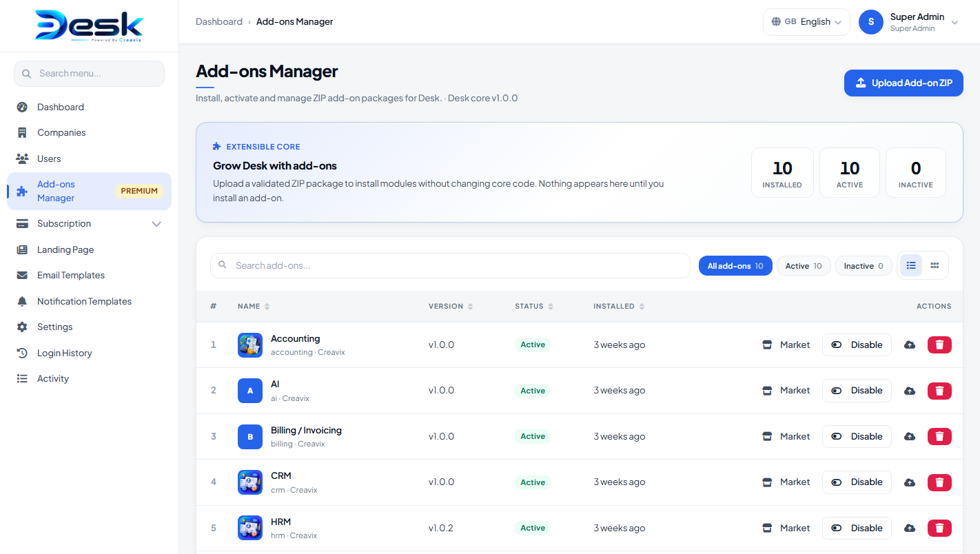Click the HRM add-on thumbnail icon

tap(250, 529)
